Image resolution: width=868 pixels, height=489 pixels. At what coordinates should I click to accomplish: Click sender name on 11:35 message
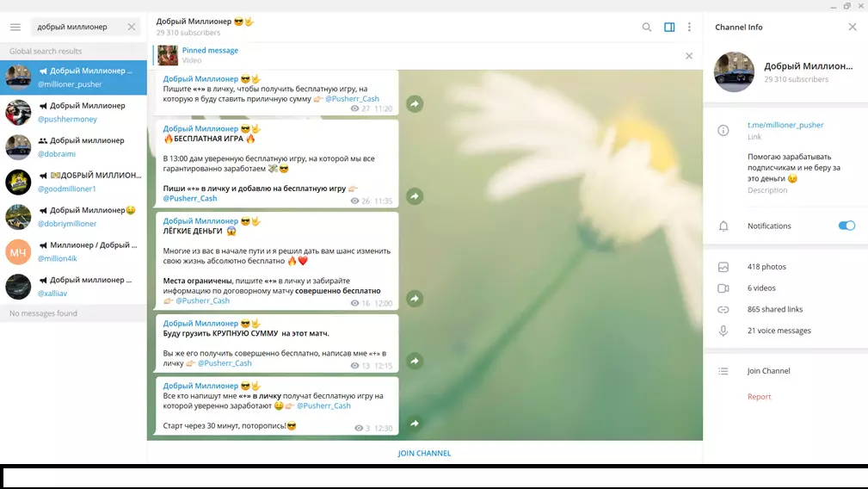point(200,128)
